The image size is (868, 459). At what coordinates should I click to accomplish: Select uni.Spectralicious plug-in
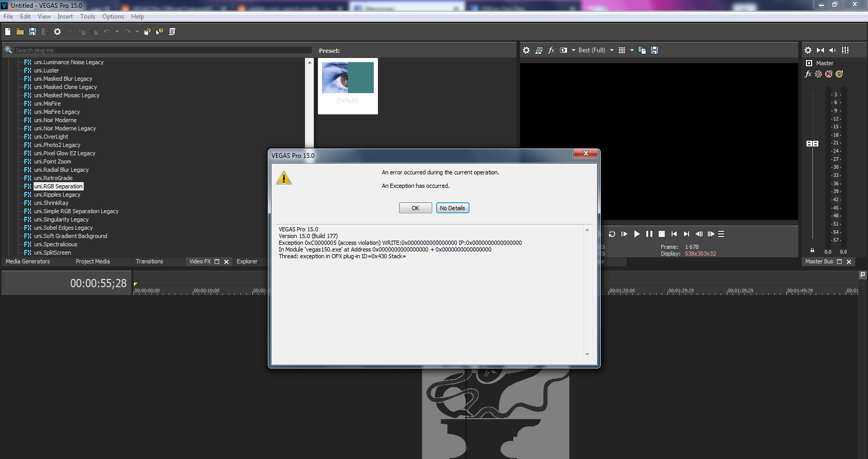click(x=55, y=244)
